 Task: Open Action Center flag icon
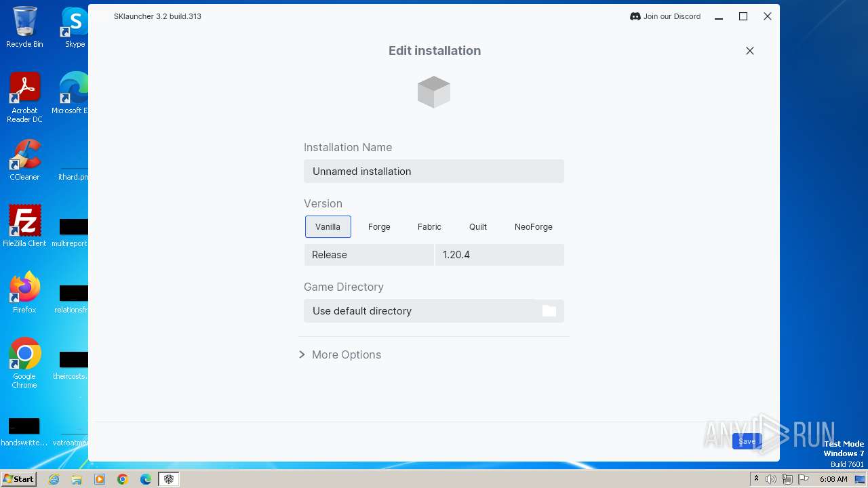(x=804, y=479)
